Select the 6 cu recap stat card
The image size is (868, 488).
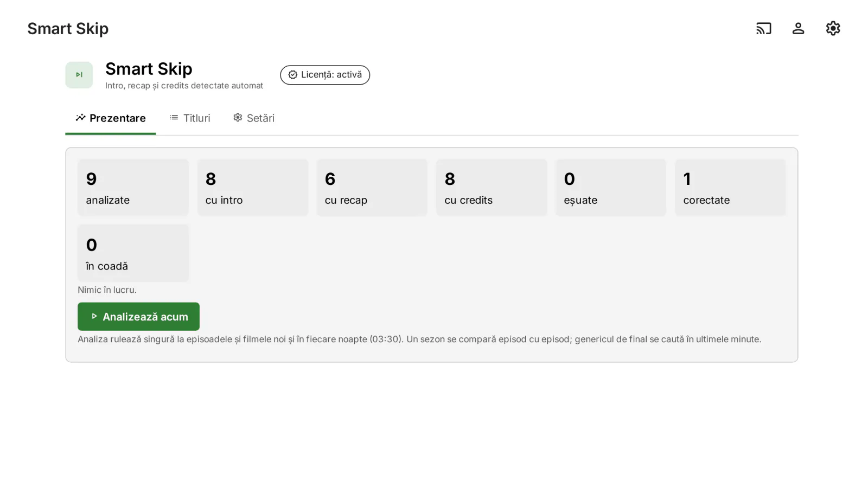point(372,188)
